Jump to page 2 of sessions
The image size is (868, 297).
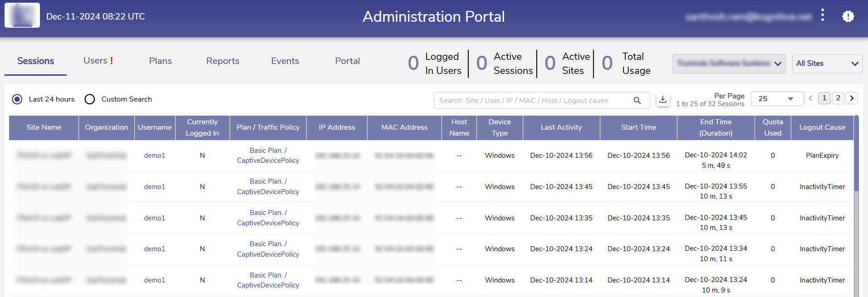click(x=838, y=98)
